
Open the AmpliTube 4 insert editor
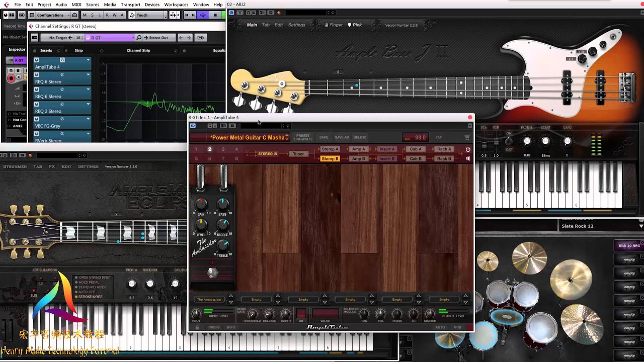point(62,60)
